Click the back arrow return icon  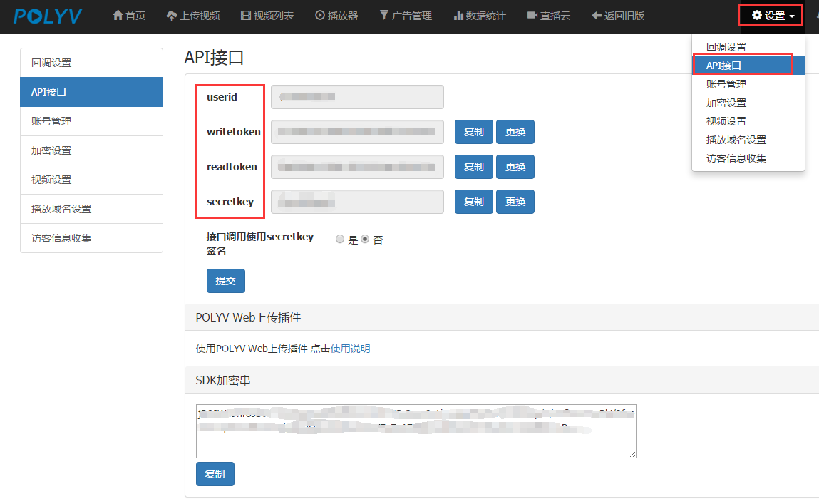pyautogui.click(x=596, y=16)
